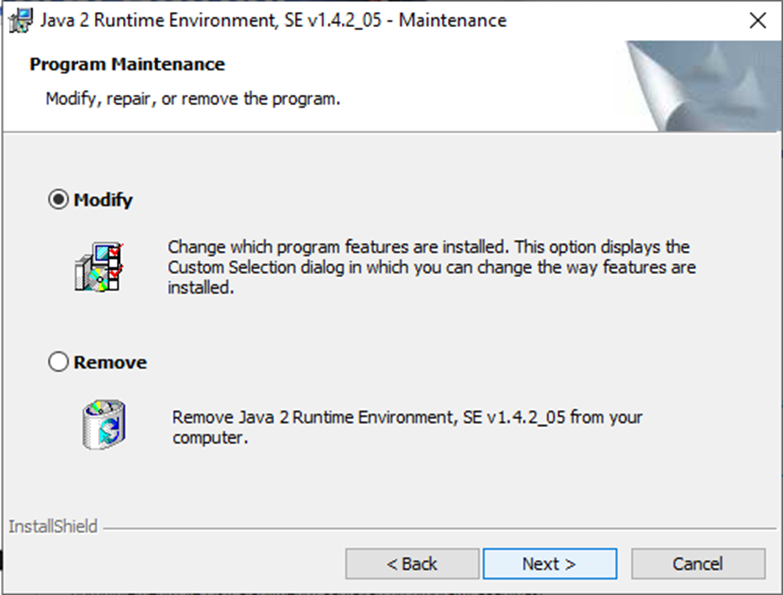The height and width of the screenshot is (595, 783).
Task: Cancel the maintenance wizard
Action: (x=698, y=564)
